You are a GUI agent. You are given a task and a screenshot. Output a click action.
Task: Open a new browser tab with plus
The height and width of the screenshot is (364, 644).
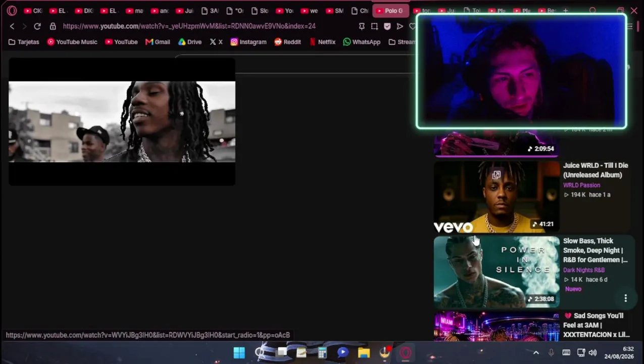[565, 11]
